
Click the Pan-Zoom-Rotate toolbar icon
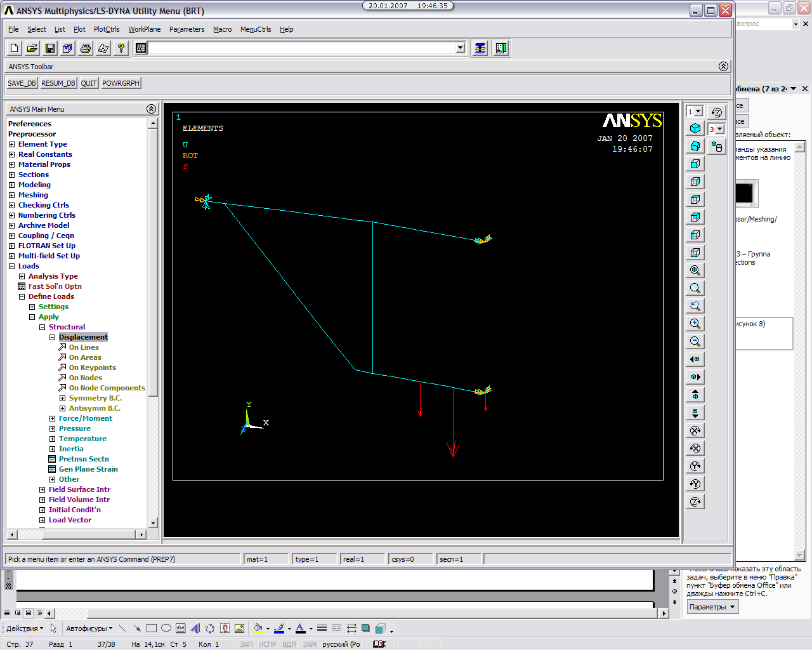(68, 48)
